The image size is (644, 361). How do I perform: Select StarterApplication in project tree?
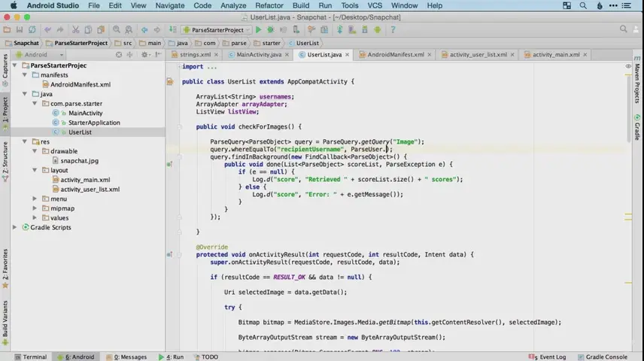pos(94,123)
